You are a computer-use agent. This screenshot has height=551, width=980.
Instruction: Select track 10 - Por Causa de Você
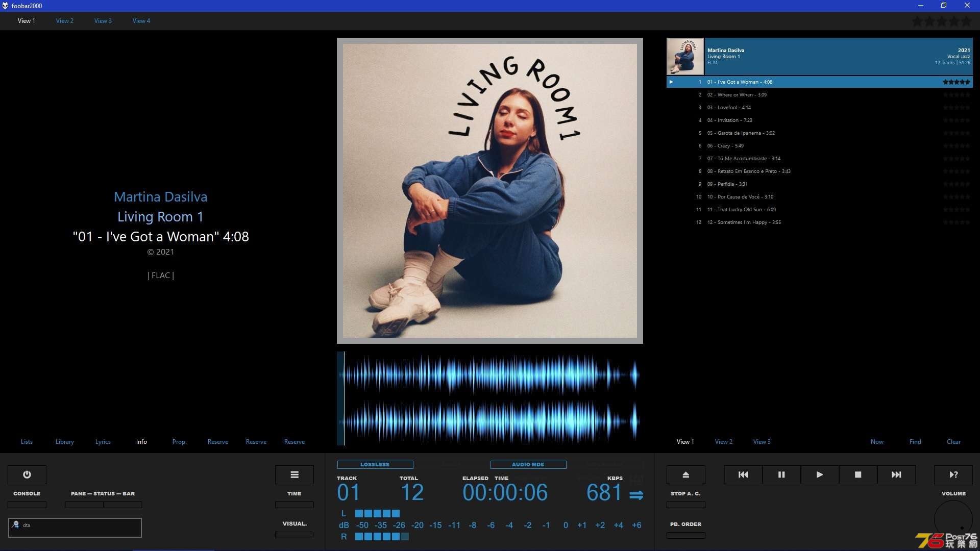(820, 197)
